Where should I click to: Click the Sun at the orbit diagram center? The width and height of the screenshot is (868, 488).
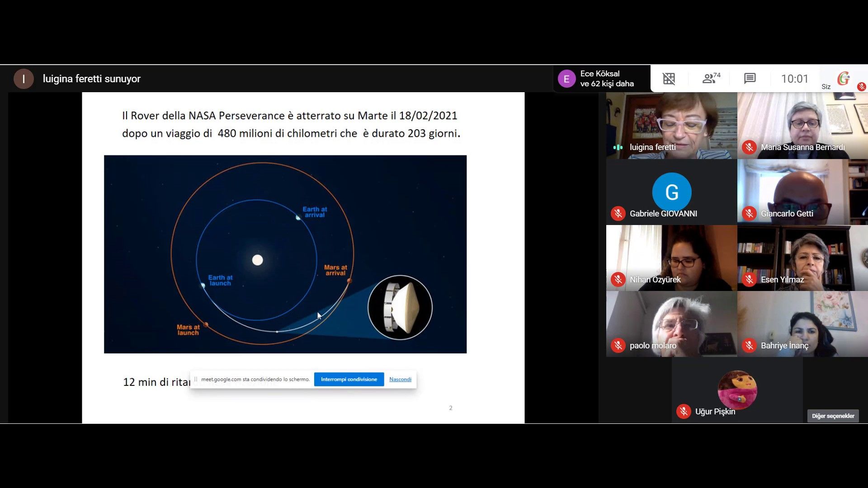[x=257, y=260]
